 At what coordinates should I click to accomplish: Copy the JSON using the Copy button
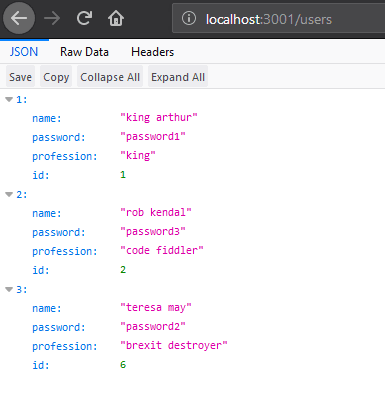pos(56,77)
